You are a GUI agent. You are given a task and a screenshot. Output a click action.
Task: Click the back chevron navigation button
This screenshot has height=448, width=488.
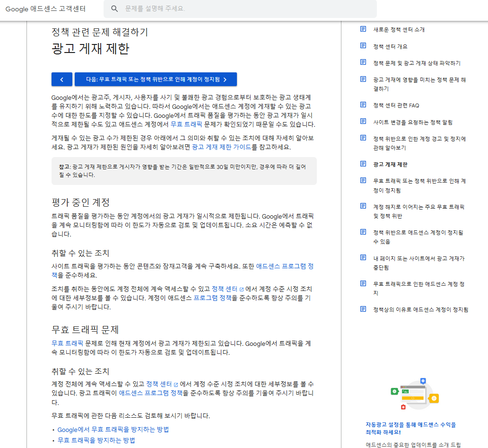(x=61, y=79)
